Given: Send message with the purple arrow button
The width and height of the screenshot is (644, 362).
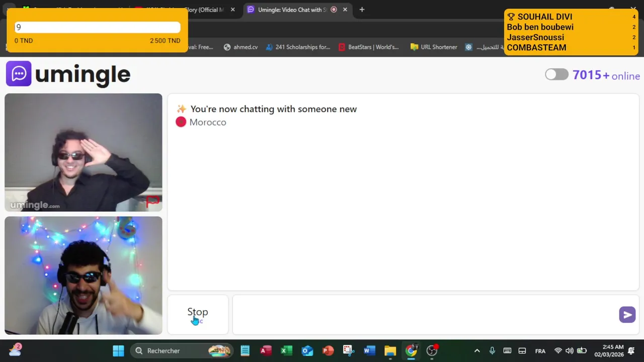Looking at the screenshot, I should pos(627,315).
